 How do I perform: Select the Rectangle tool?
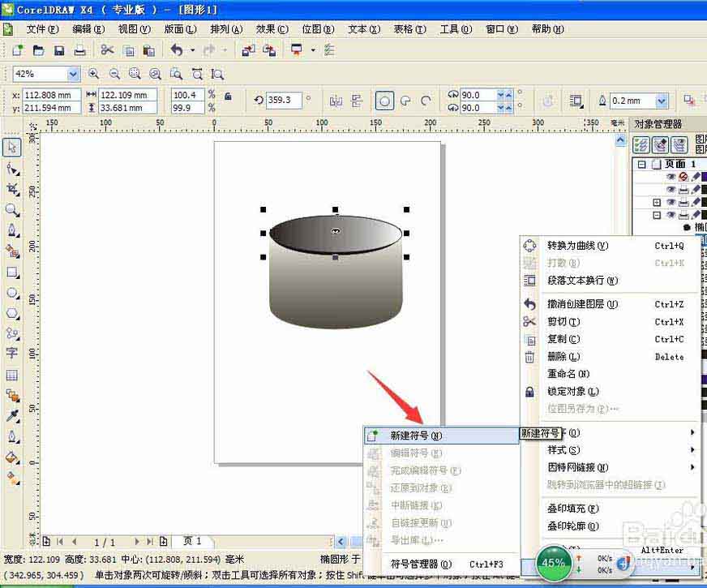pyautogui.click(x=12, y=272)
